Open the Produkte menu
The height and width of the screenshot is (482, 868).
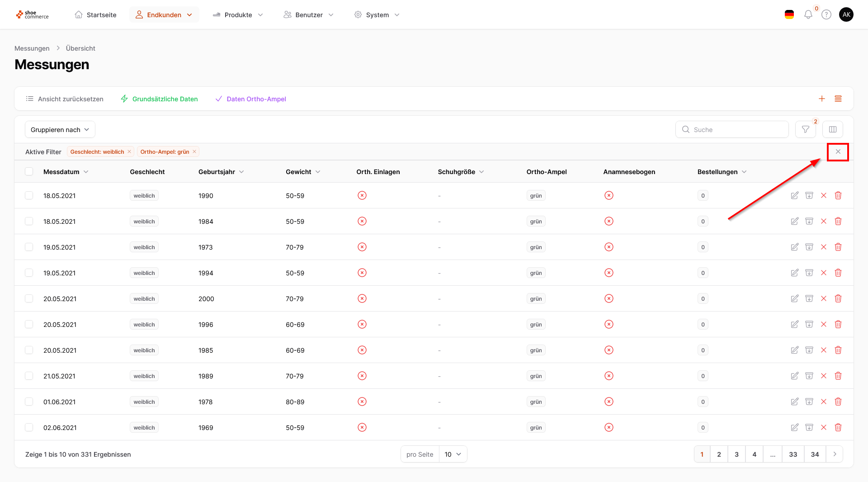238,15
